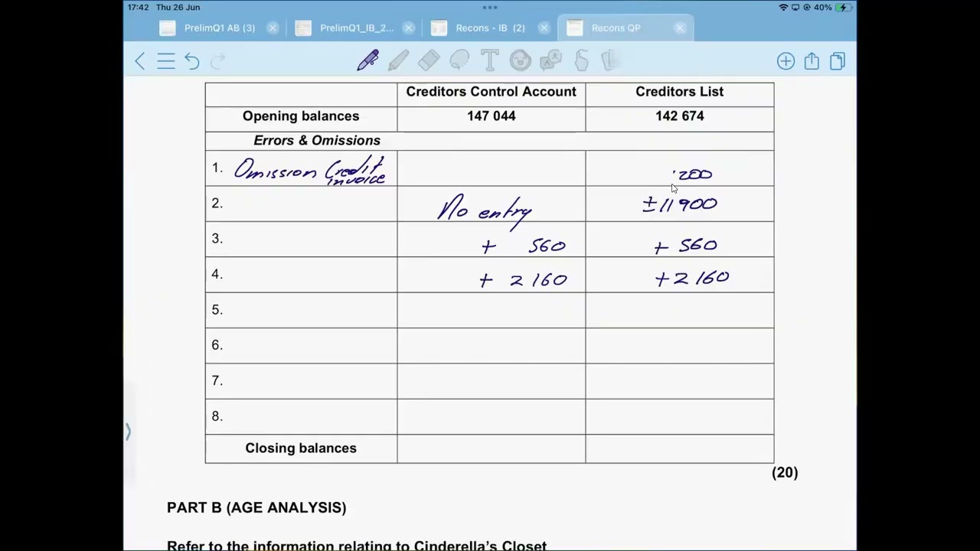Select the Eraser tool
This screenshot has width=980, height=551.
point(429,60)
